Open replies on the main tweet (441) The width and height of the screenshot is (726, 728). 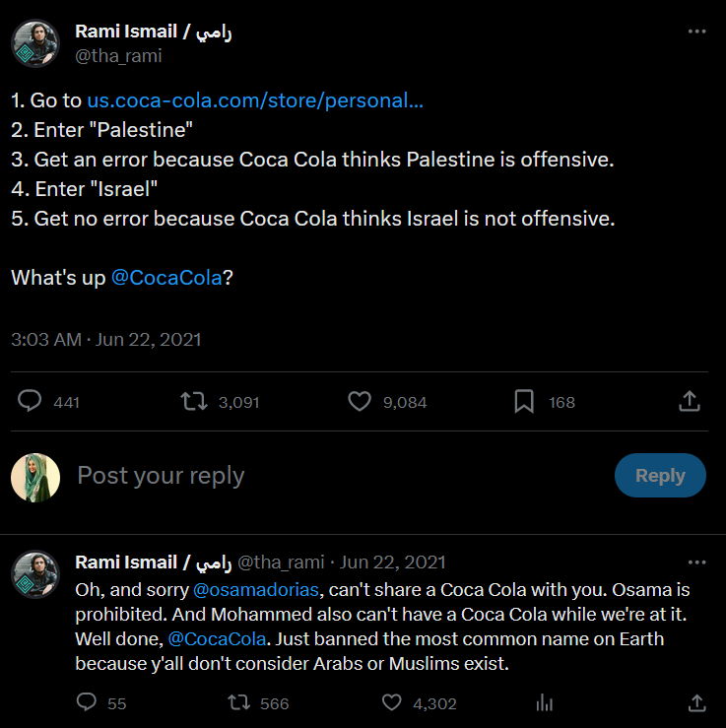32,401
